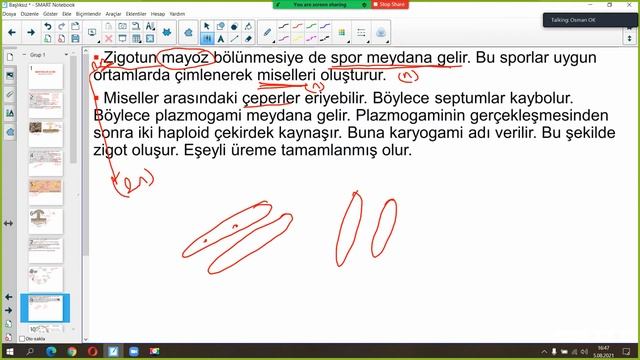
Task: Open the add-ons puzzle piece icon
Action: tap(167, 32)
